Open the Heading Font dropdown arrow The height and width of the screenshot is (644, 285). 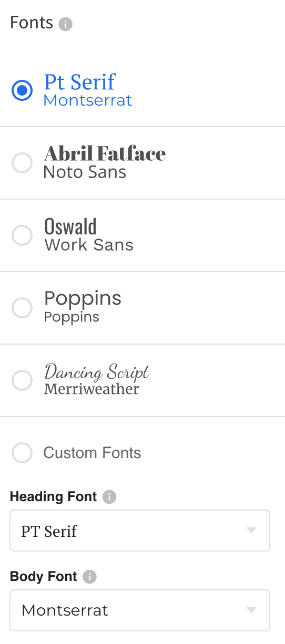[x=251, y=531]
